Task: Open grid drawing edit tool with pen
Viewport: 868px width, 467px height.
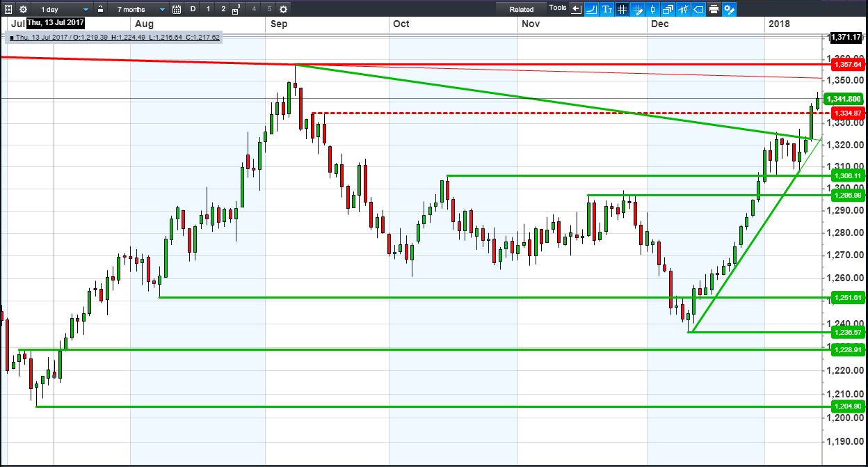Action: (637, 9)
